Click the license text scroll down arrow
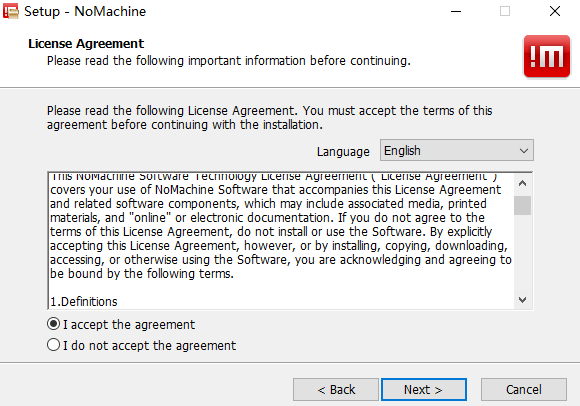Viewport: 580px width, 406px height. point(522,300)
